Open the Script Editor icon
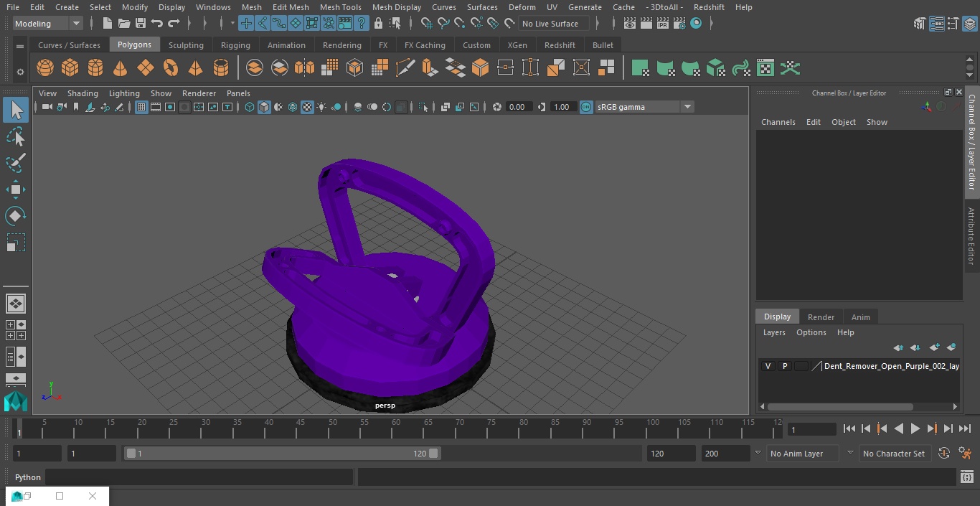This screenshot has height=506, width=980. (966, 477)
